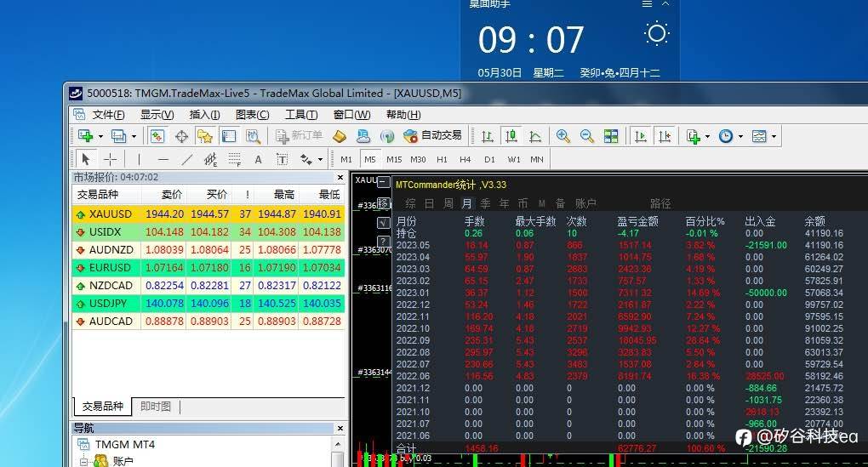This screenshot has width=868, height=467.
Task: Expand the templates dropdown arrow
Action: tap(774, 136)
